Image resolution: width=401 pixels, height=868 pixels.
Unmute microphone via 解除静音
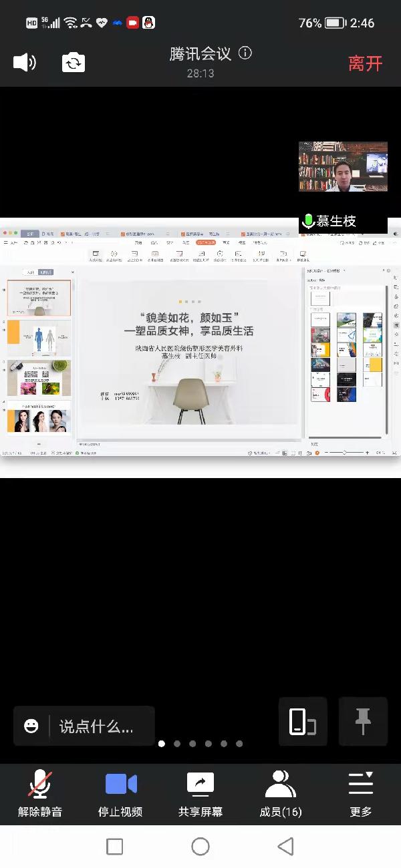(40, 793)
